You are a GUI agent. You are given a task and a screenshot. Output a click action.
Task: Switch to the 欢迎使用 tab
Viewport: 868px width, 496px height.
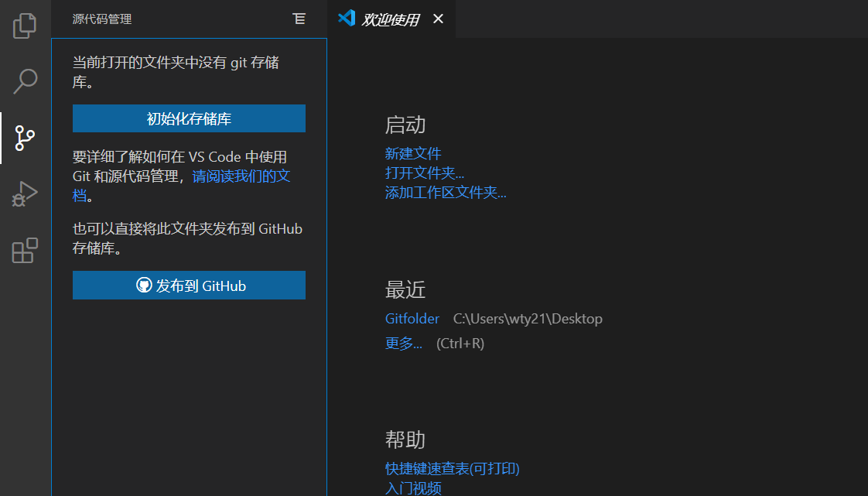(391, 19)
